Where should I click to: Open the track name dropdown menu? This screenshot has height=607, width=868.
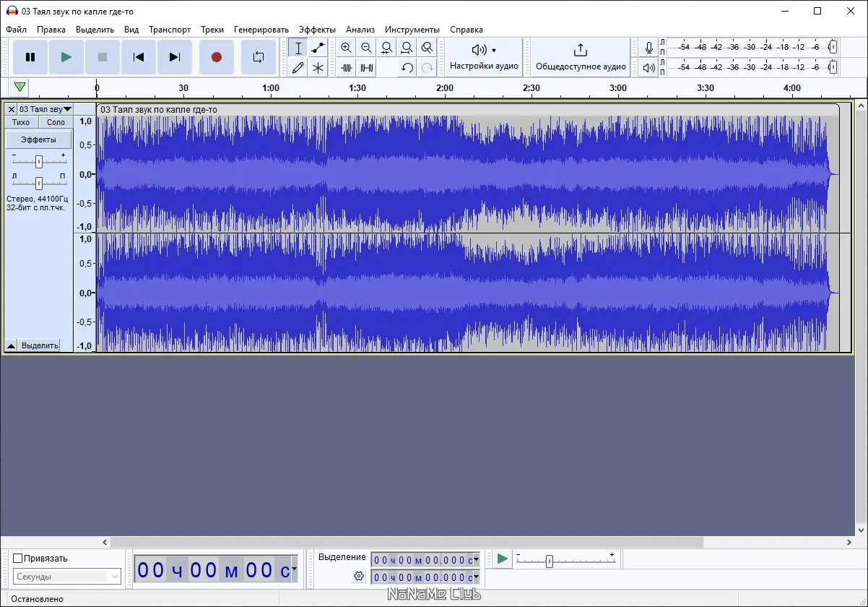(45, 109)
